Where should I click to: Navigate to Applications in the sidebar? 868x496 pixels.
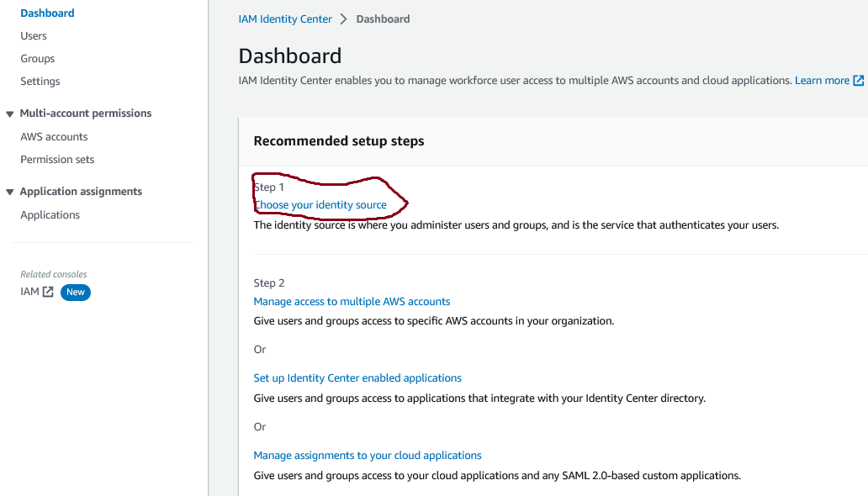coord(50,215)
